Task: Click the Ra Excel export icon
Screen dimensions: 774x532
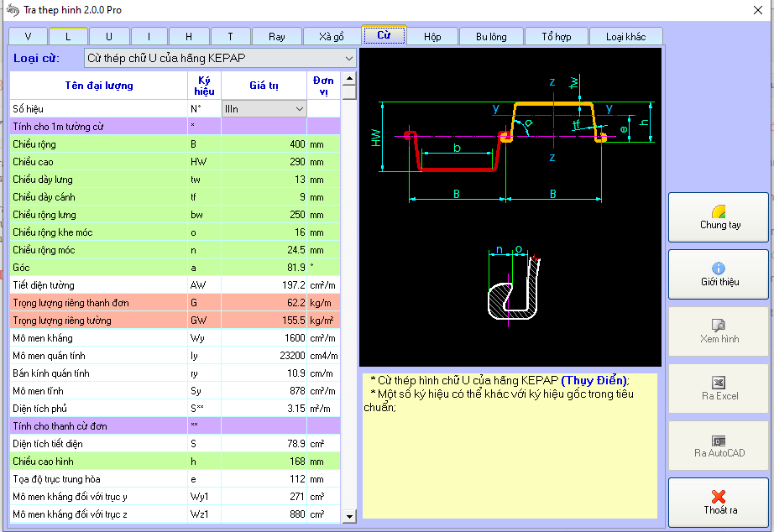Action: click(719, 382)
